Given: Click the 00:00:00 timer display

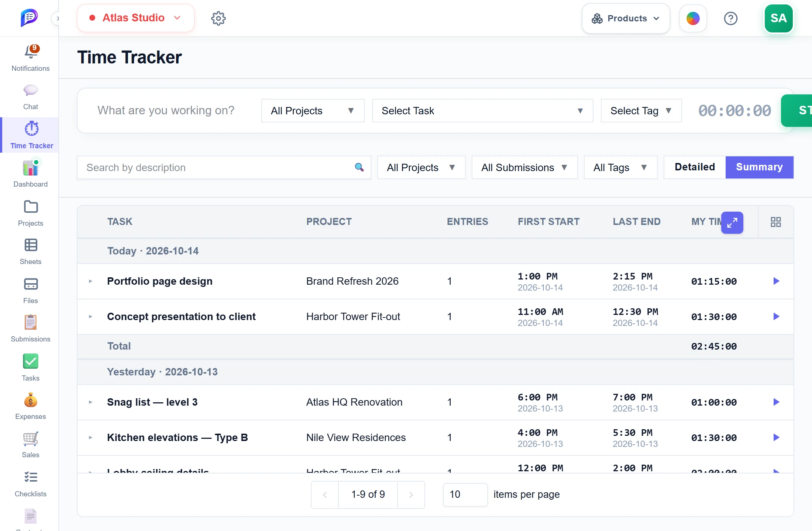Looking at the screenshot, I should (734, 111).
